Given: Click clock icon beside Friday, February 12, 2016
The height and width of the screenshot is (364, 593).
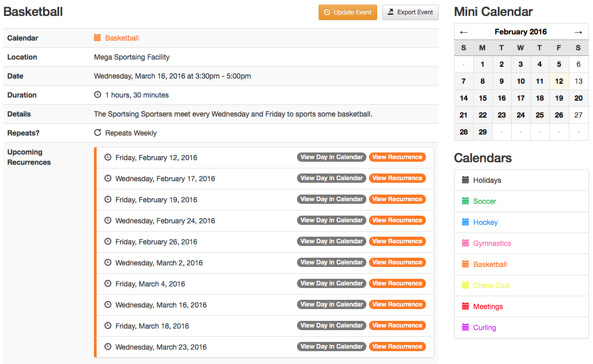Looking at the screenshot, I should pos(108,157).
